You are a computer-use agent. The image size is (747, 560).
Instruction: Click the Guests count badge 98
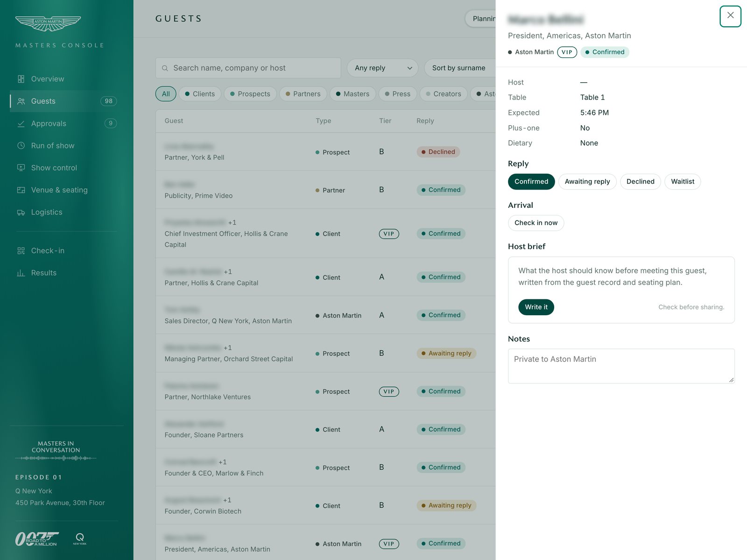coord(109,101)
